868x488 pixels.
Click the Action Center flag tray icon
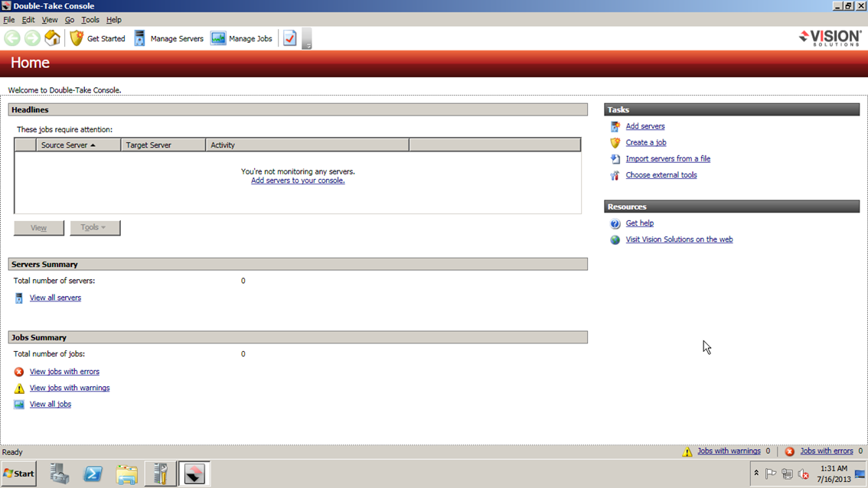771,474
